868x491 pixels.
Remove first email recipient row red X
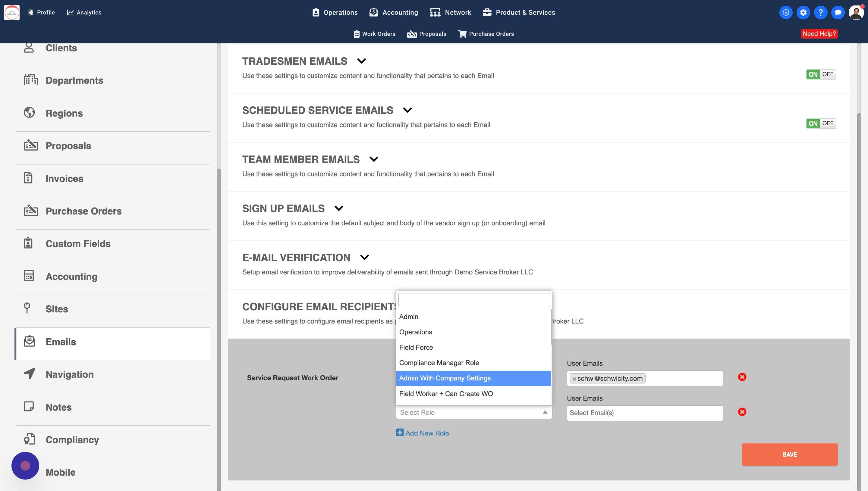pos(742,377)
